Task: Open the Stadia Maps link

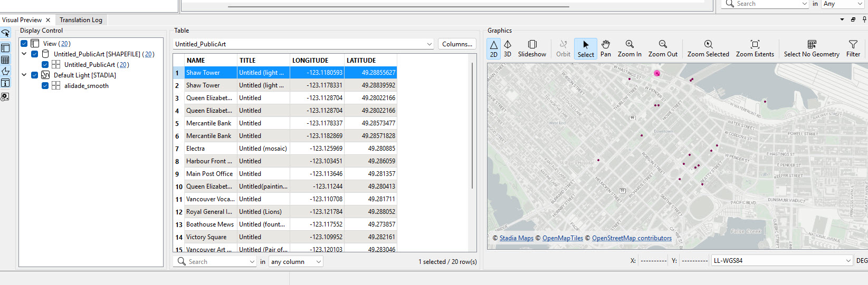Action: click(x=517, y=238)
